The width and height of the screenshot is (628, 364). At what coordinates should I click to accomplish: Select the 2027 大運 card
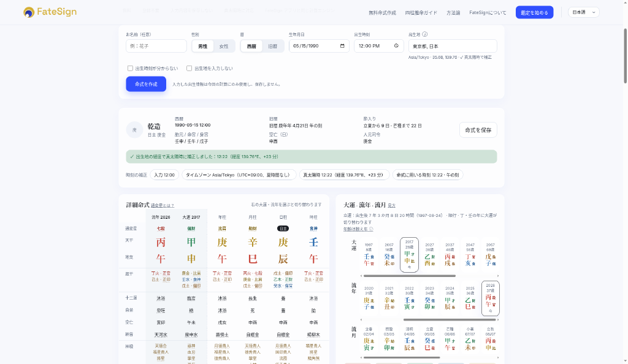click(429, 254)
